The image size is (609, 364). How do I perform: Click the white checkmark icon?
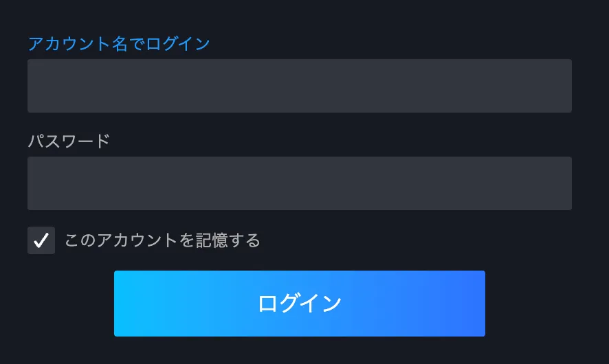tap(41, 240)
